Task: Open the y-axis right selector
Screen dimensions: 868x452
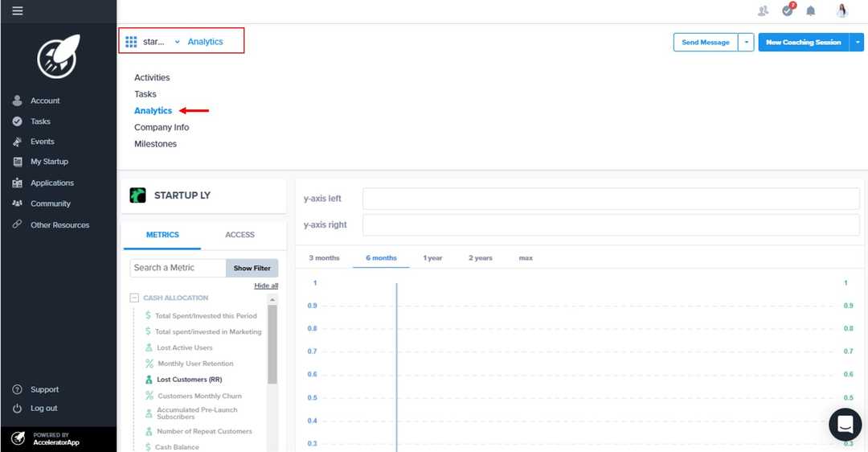Action: (611, 225)
